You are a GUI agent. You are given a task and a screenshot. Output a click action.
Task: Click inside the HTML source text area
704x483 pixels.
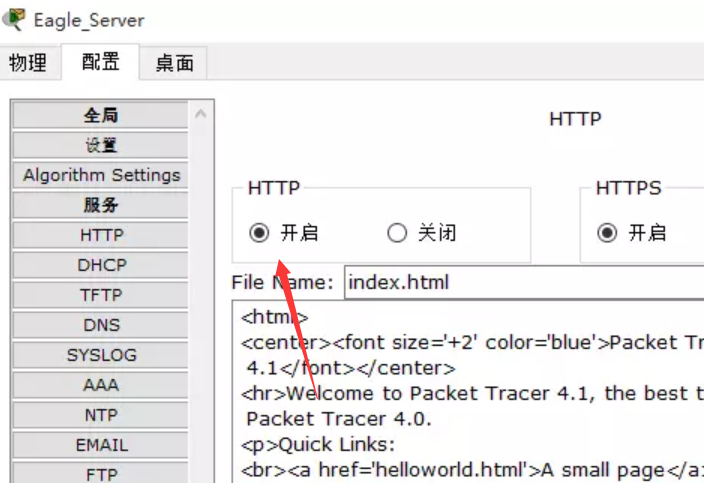[468, 392]
